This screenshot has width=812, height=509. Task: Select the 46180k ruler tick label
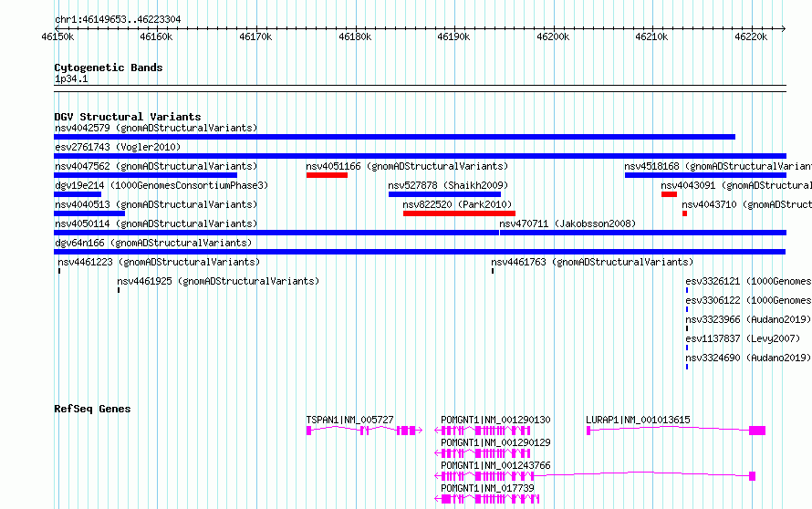point(355,36)
